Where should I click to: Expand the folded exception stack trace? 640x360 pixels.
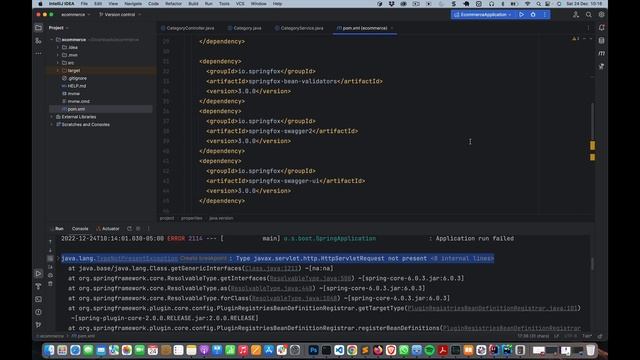click(x=58, y=258)
